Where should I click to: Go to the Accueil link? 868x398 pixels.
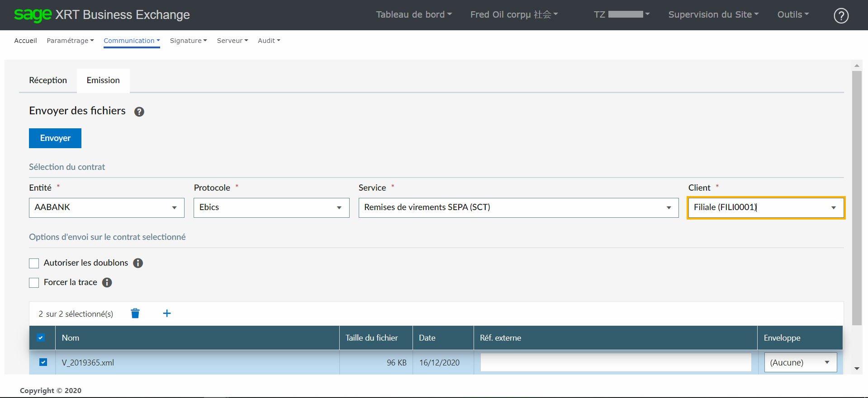click(x=25, y=41)
